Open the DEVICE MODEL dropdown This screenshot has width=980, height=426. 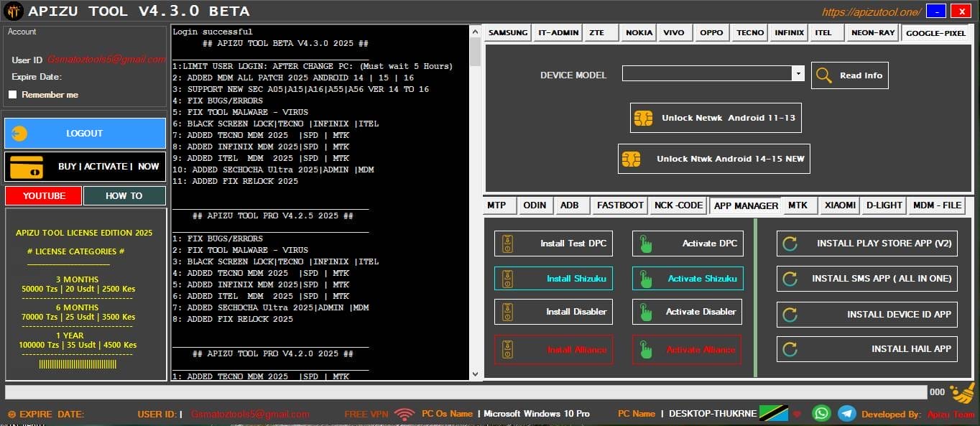[x=798, y=73]
